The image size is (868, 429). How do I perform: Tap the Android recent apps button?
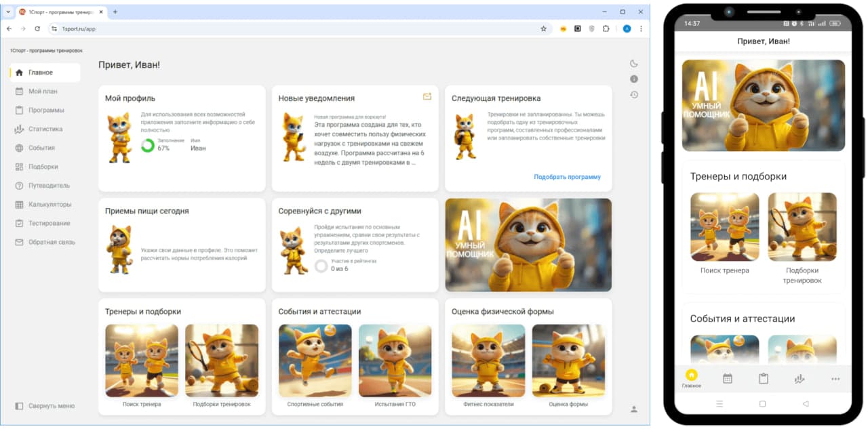pyautogui.click(x=719, y=403)
